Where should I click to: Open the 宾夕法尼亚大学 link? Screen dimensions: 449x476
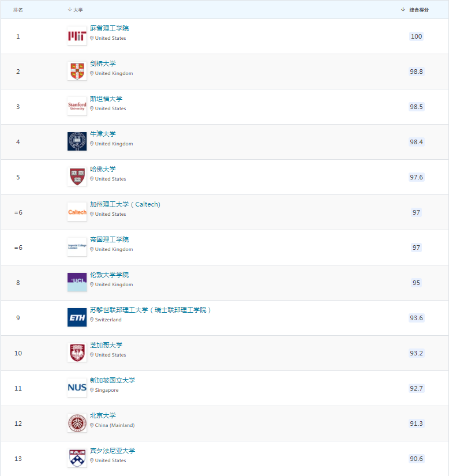pos(113,451)
